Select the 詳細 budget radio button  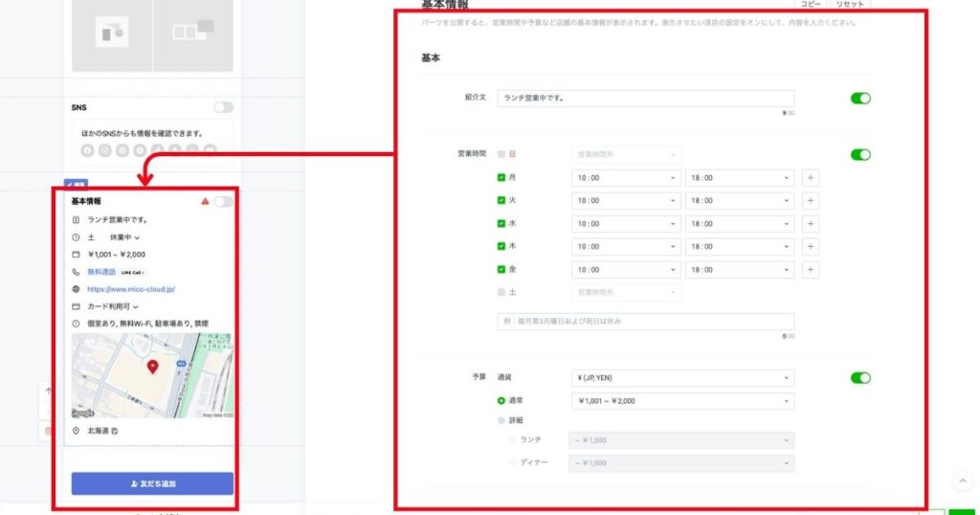click(501, 420)
